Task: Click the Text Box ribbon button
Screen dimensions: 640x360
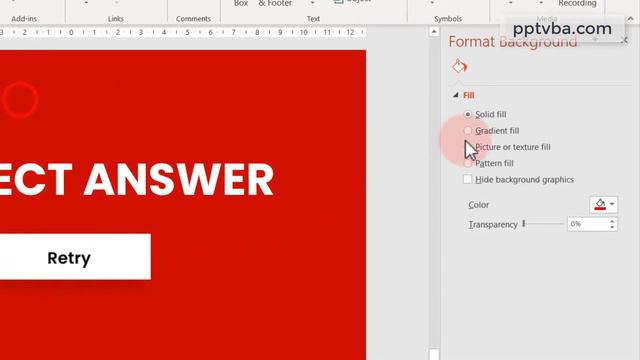Action: pyautogui.click(x=241, y=3)
